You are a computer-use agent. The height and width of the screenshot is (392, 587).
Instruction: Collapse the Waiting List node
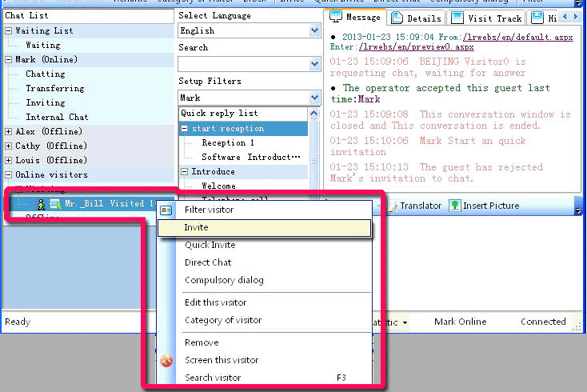pos(8,31)
